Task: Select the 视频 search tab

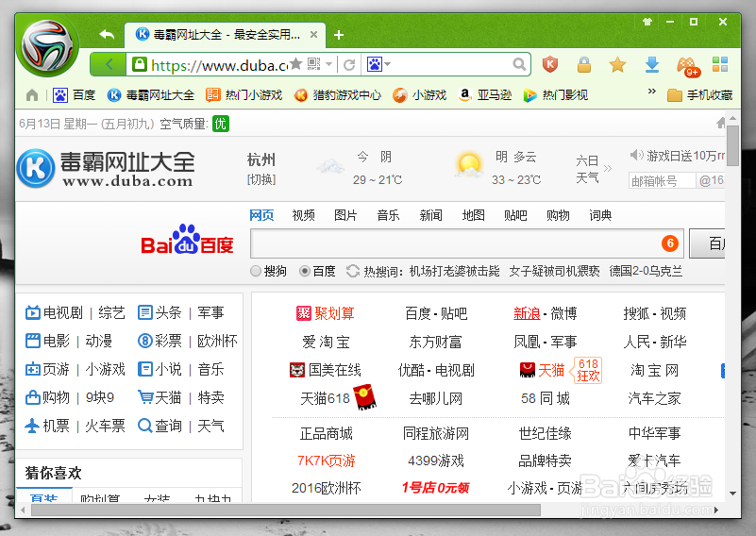Action: tap(303, 215)
